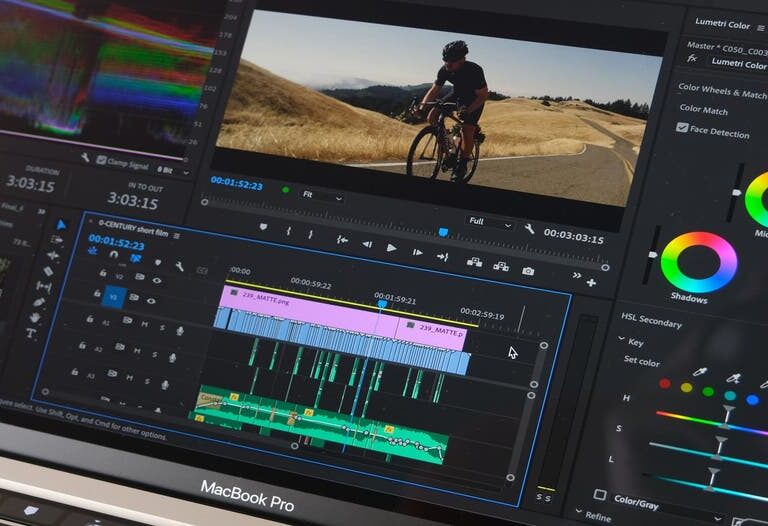Select the red HSL color swatch
This screenshot has height=526, width=768.
(x=665, y=383)
